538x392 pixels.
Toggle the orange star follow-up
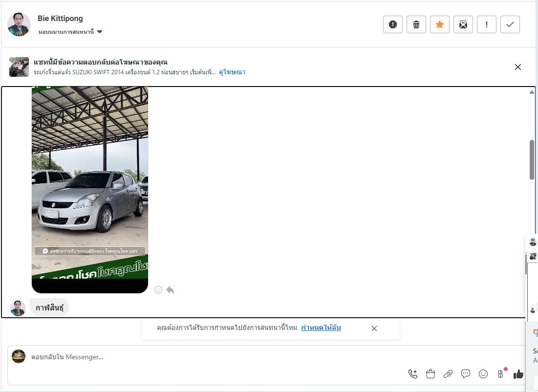click(x=439, y=24)
